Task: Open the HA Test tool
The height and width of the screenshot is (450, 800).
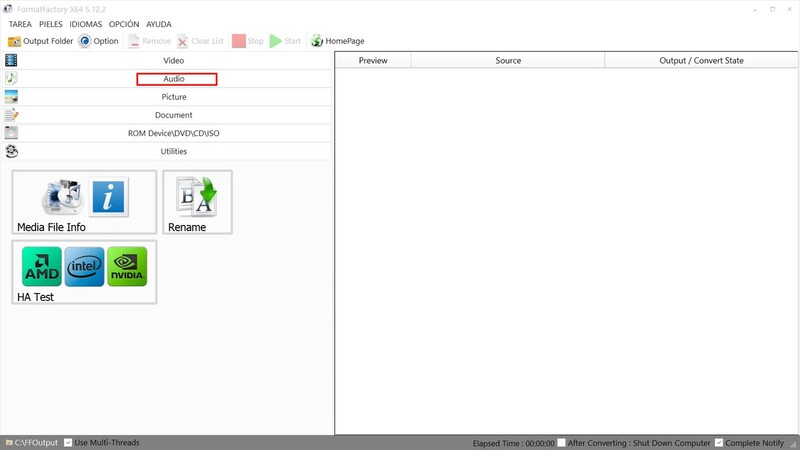Action: point(84,272)
